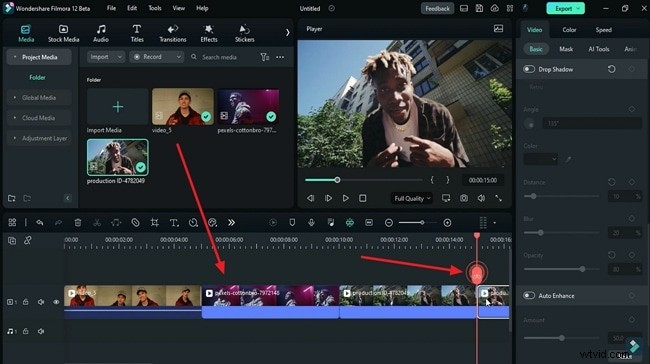Click the Split scissors icon
Screen dimensions: 650x364
click(x=97, y=223)
